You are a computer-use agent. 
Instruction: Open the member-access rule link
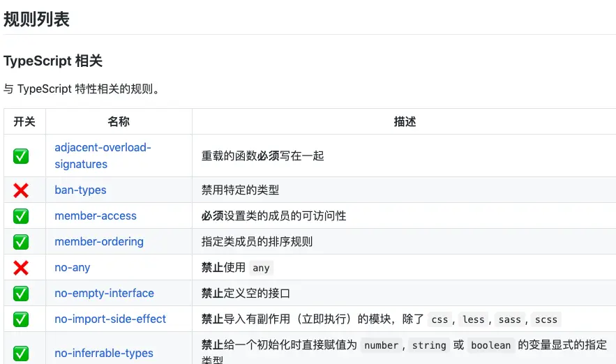[96, 215]
